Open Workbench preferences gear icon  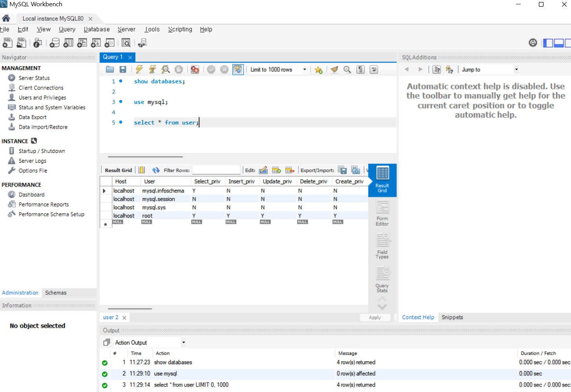click(533, 43)
